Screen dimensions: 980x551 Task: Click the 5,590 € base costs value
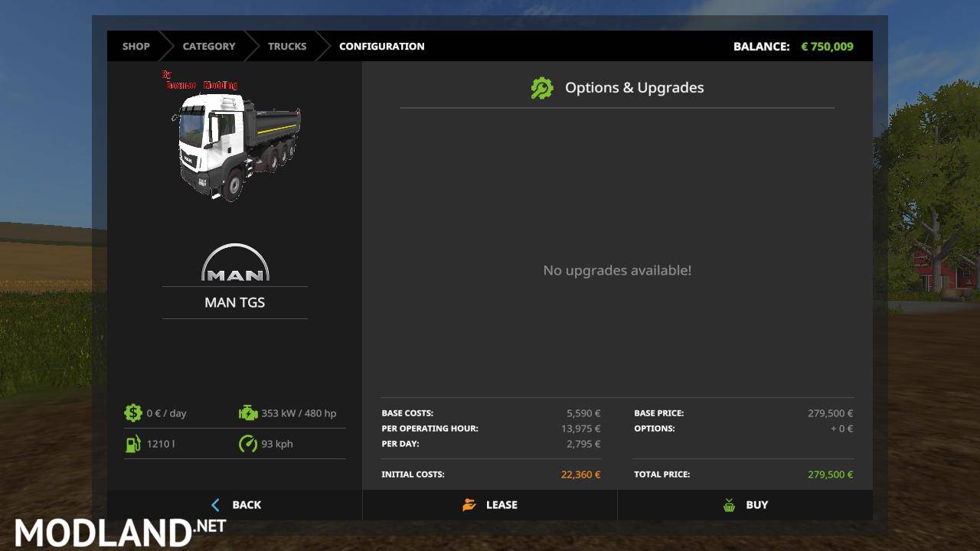tap(583, 413)
